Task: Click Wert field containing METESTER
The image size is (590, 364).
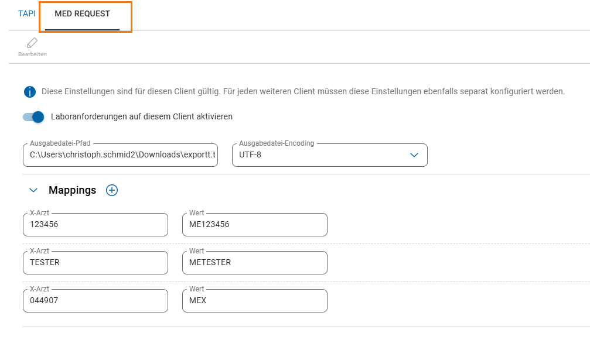Action: (x=255, y=263)
